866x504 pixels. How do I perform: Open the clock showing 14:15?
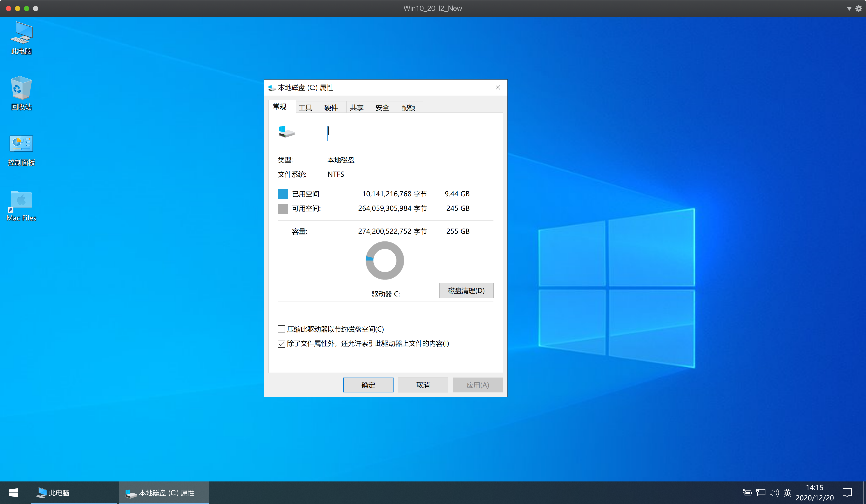(814, 493)
